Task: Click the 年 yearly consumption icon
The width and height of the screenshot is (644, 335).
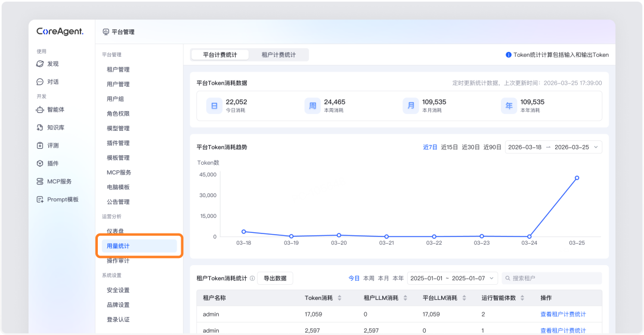Action: (509, 106)
